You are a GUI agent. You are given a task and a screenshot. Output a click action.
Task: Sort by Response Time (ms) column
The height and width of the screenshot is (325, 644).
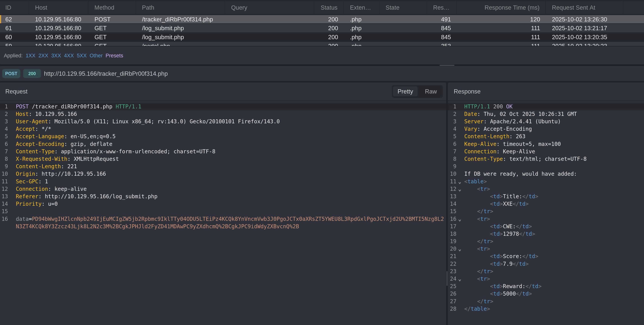(x=511, y=8)
